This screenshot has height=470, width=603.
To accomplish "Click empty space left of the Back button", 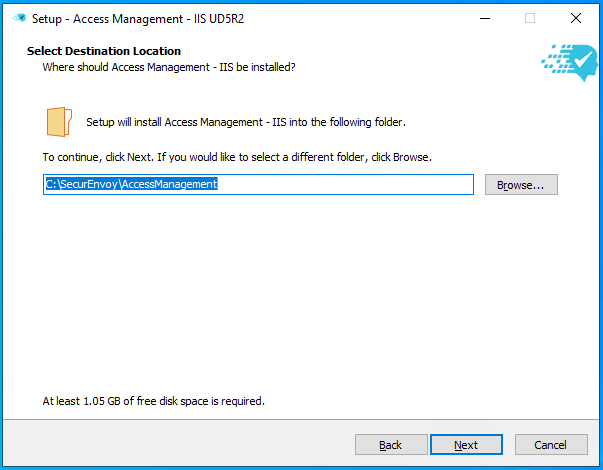I will click(180, 445).
